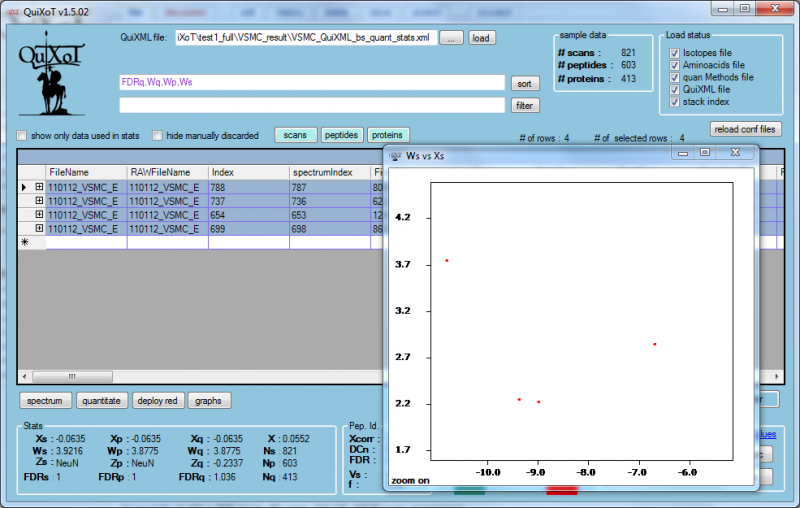Switch to the scans view
The image size is (800, 508).
[x=296, y=135]
